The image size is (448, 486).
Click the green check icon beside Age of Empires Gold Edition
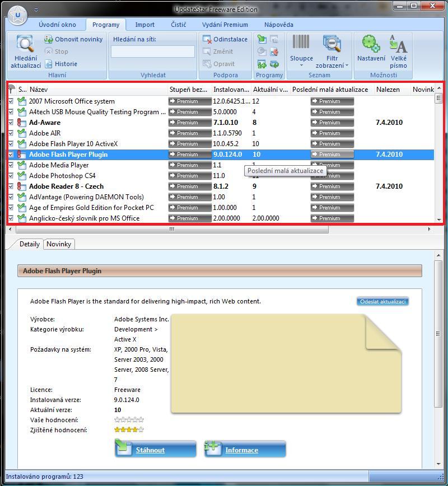(x=21, y=207)
